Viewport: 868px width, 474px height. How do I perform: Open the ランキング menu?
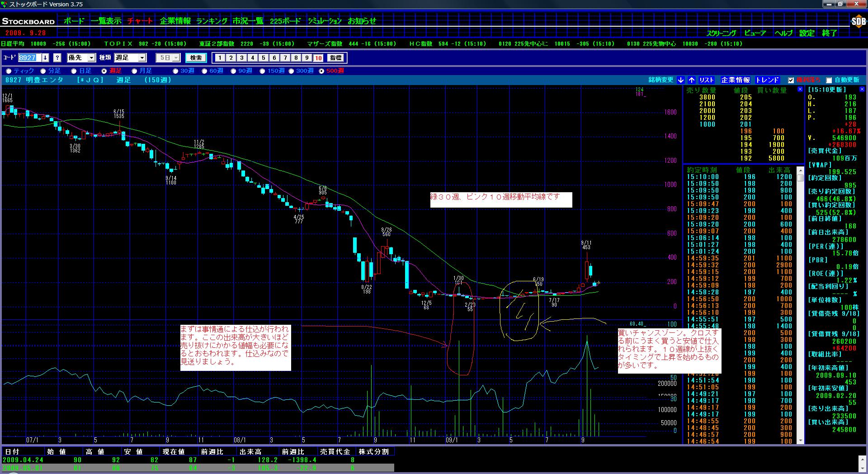212,21
